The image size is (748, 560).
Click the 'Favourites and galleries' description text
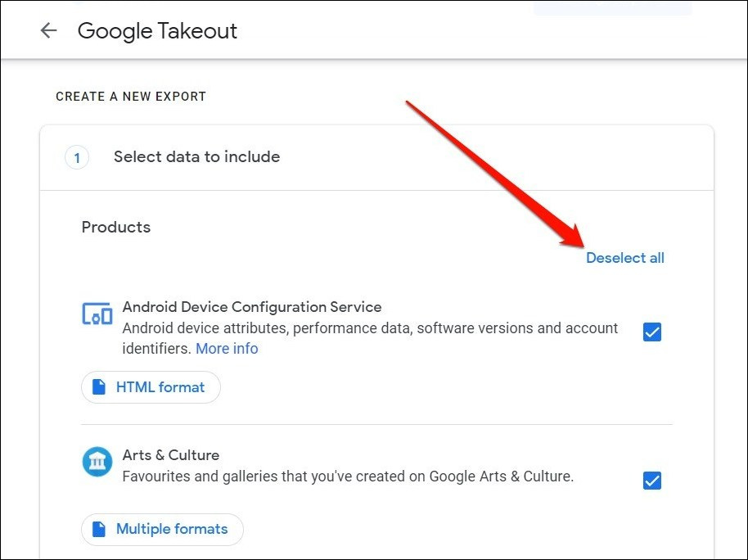tap(348, 476)
